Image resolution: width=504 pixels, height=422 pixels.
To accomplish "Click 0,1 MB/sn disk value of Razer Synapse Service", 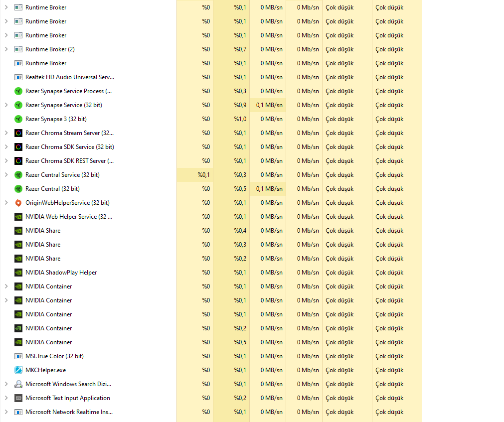I will pos(269,105).
